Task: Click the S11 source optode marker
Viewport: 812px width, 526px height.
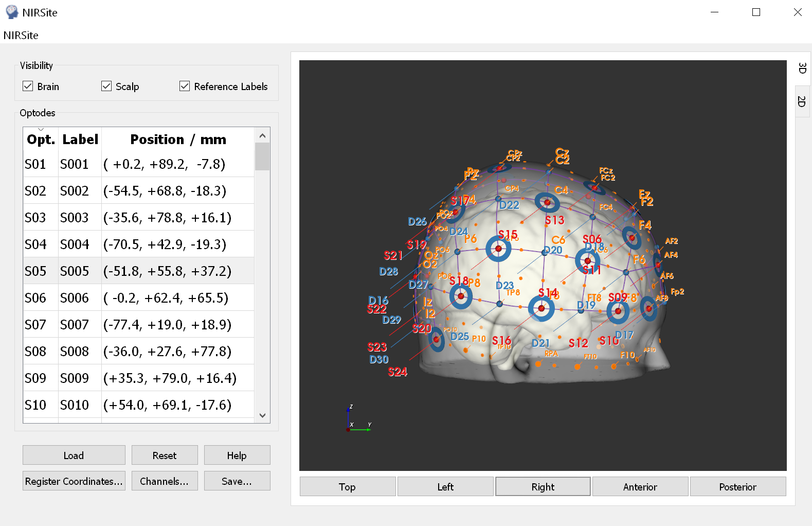Action: [x=587, y=261]
